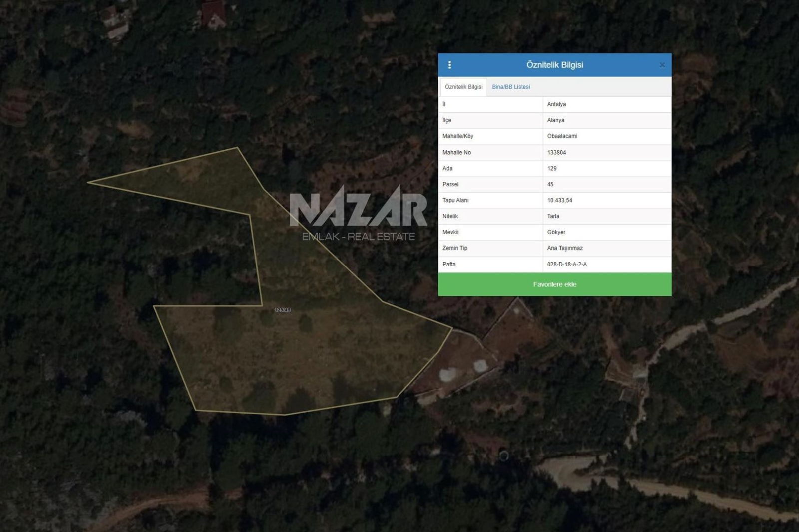Select the Antalya value cell
The height and width of the screenshot is (532, 799).
(x=607, y=104)
